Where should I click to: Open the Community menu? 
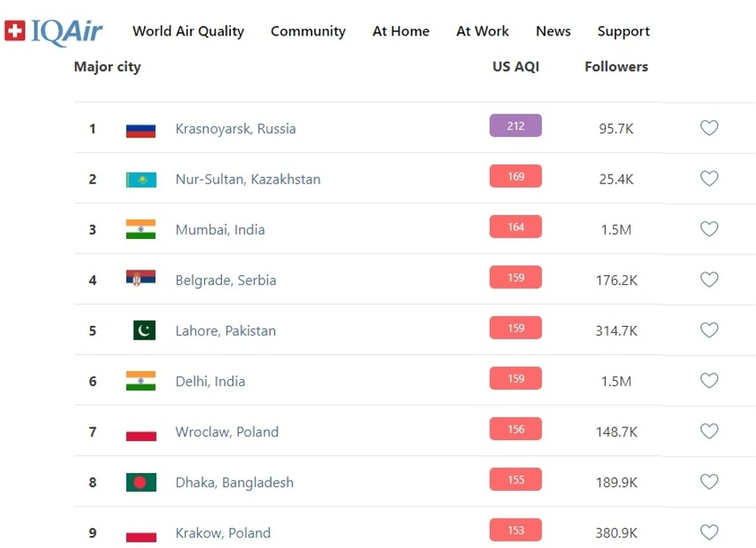pyautogui.click(x=308, y=31)
